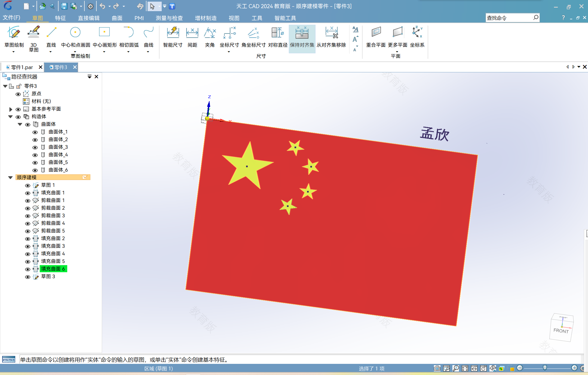Screen dimensions: 588x375
Task: Collapse the 零件3 root node
Action: click(x=5, y=86)
